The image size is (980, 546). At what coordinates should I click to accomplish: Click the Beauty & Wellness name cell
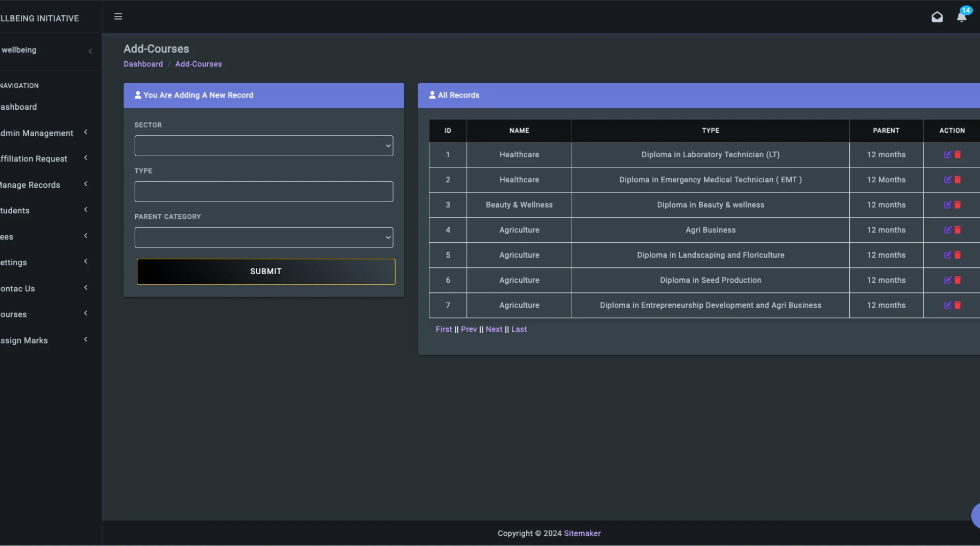coord(519,205)
